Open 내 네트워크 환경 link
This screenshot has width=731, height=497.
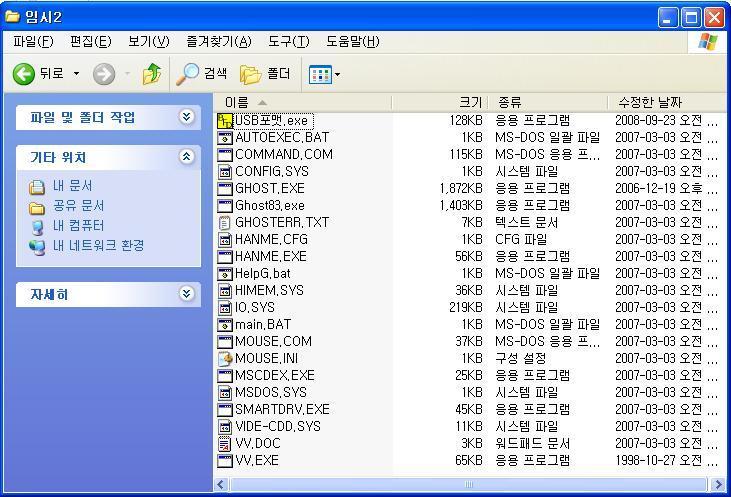pos(98,245)
